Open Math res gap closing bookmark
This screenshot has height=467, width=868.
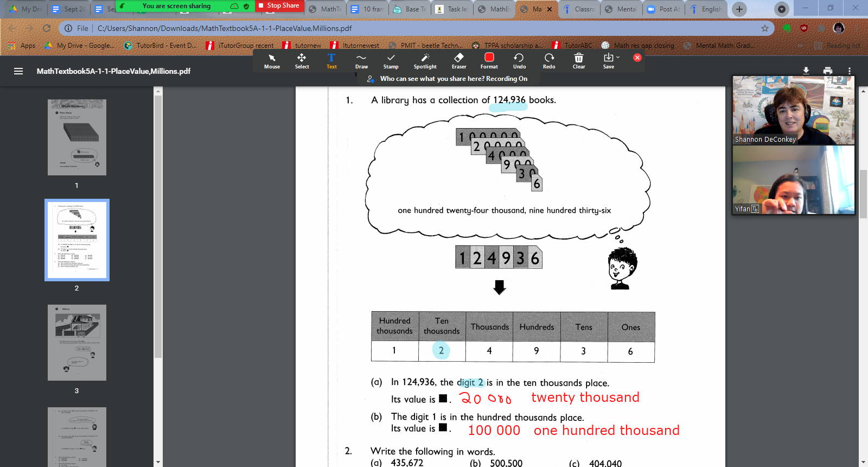638,46
